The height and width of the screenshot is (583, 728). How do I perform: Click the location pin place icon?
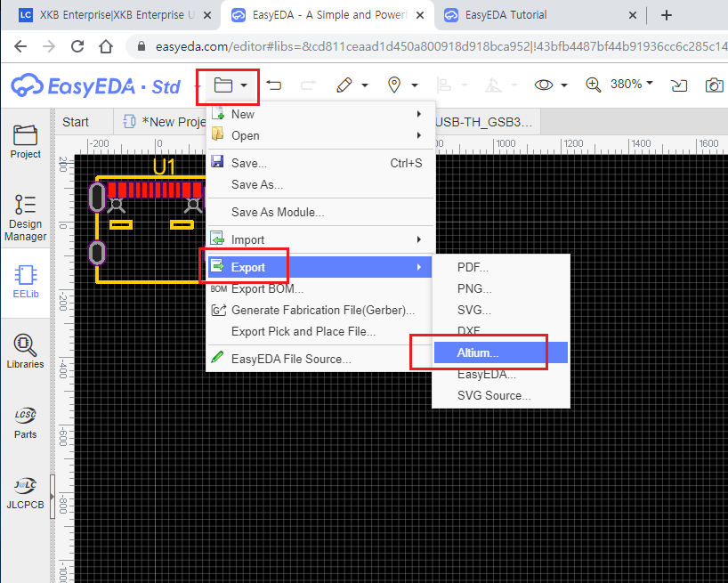[x=394, y=85]
